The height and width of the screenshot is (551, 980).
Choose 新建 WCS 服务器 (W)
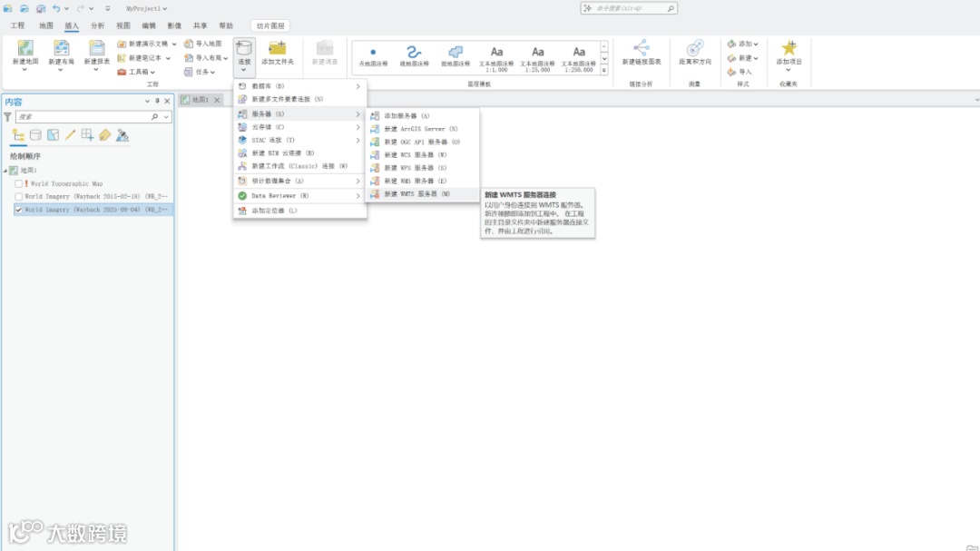pyautogui.click(x=423, y=155)
